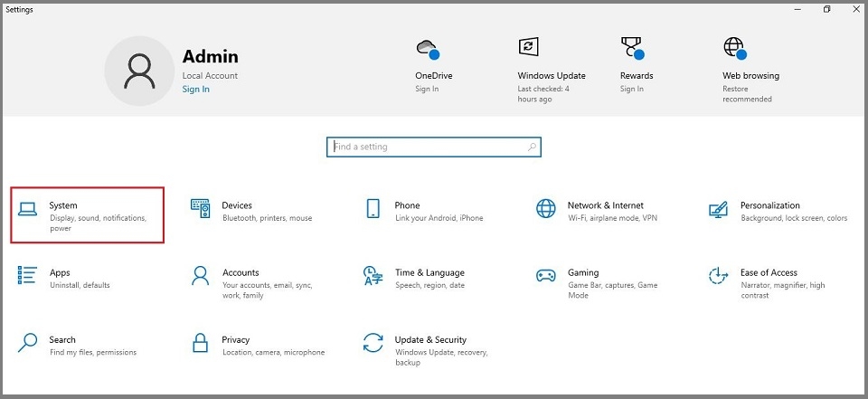Click 'Find my files, permissions' description
This screenshot has width=868, height=399.
(93, 353)
